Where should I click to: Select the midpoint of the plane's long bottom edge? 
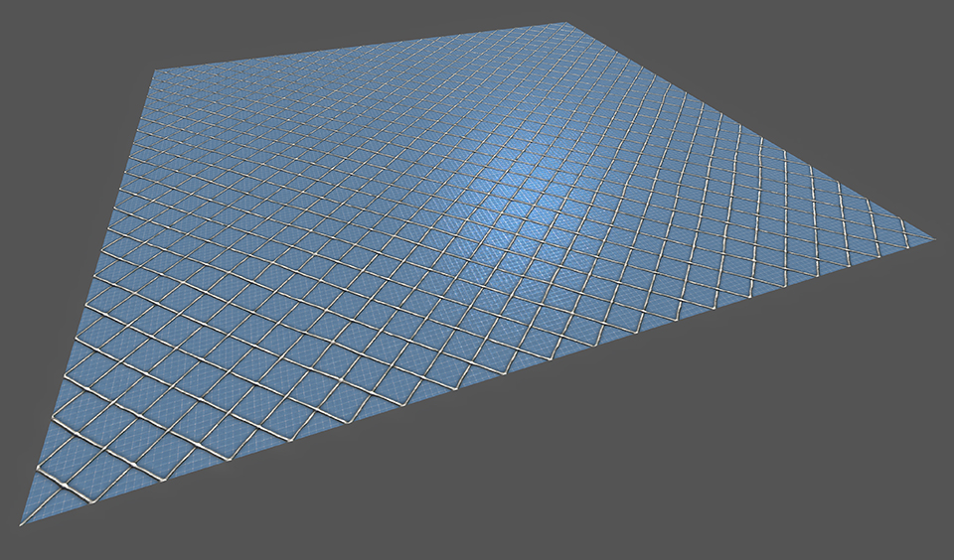[x=477, y=381]
